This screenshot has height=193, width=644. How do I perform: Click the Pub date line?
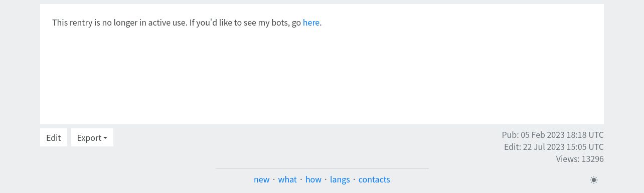coord(553,135)
